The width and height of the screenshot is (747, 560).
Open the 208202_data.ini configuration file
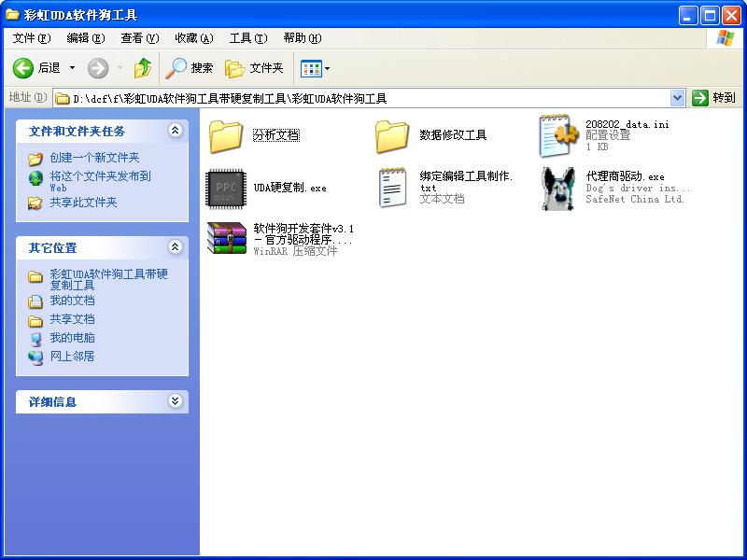[x=558, y=135]
